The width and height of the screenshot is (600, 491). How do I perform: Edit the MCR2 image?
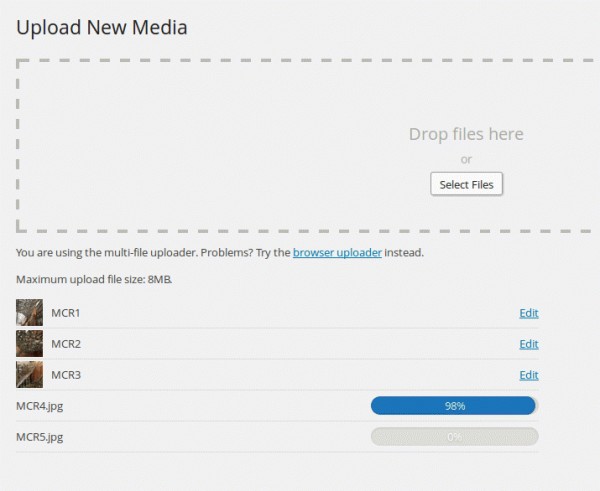[529, 344]
